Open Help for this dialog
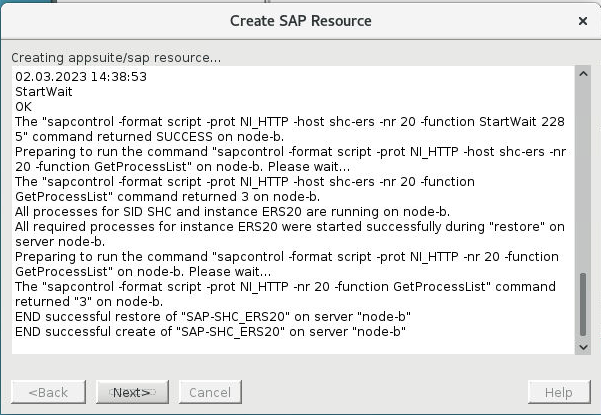This screenshot has width=601, height=415. [x=558, y=392]
